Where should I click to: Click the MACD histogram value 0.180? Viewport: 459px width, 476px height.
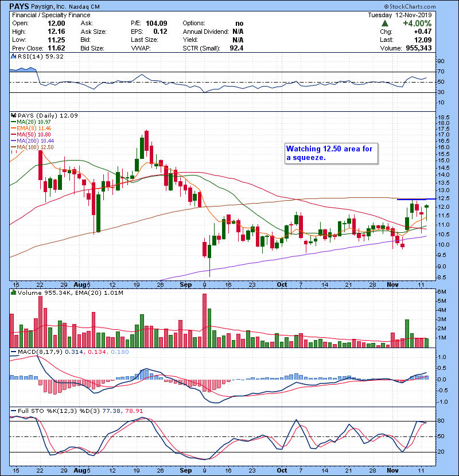pos(120,352)
